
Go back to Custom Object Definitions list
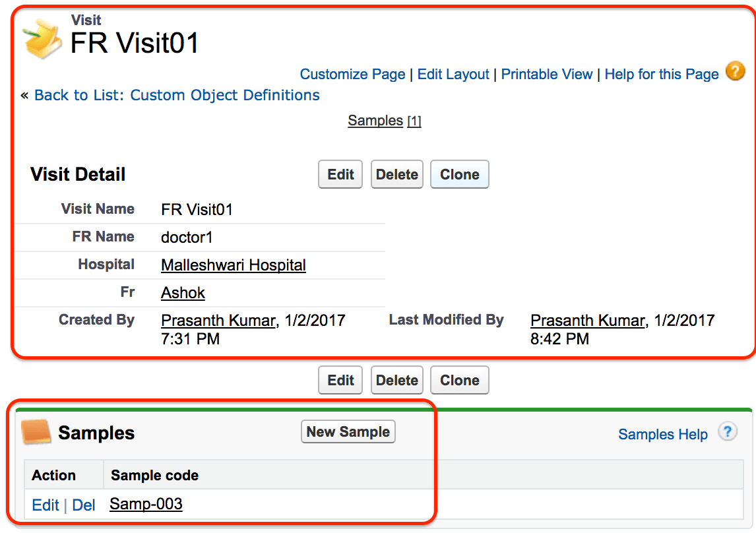177,95
